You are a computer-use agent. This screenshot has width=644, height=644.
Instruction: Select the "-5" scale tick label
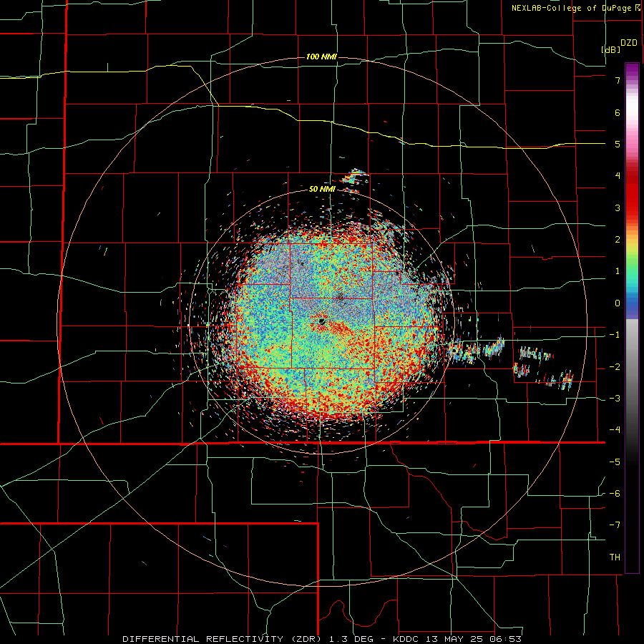tap(615, 462)
